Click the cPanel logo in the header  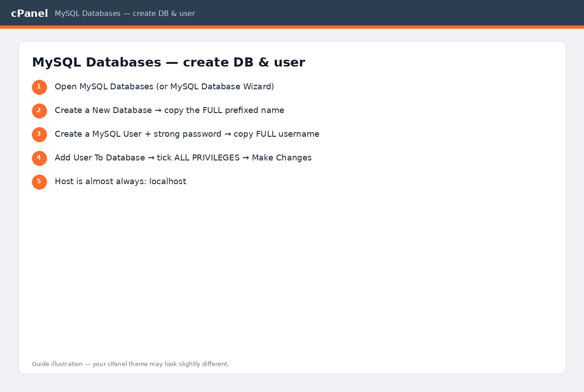pos(29,14)
